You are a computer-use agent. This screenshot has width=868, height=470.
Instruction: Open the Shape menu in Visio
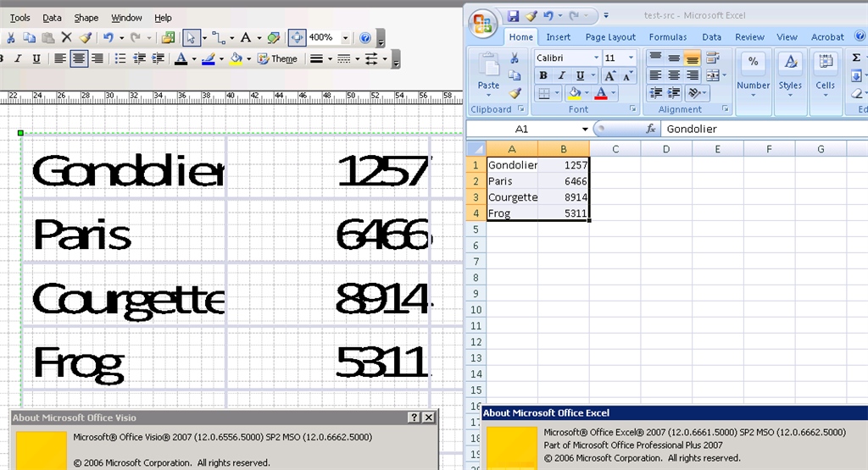pos(86,18)
